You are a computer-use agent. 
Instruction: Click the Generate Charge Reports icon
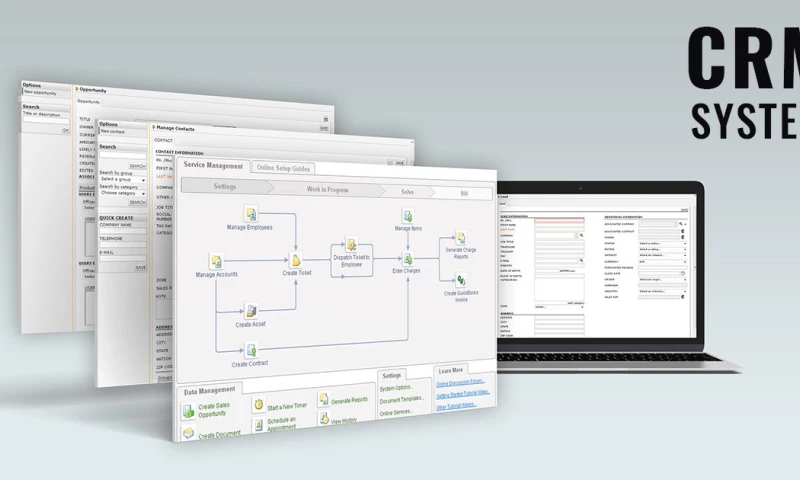pos(461,238)
